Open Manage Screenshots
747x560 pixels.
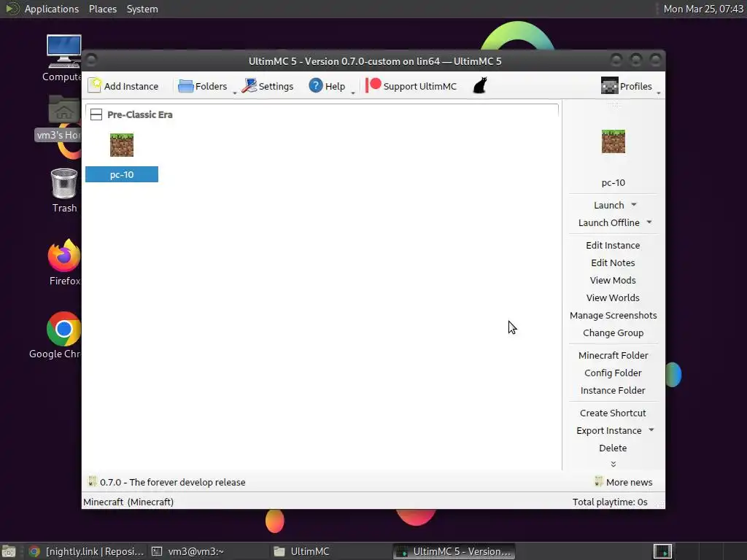pos(613,316)
